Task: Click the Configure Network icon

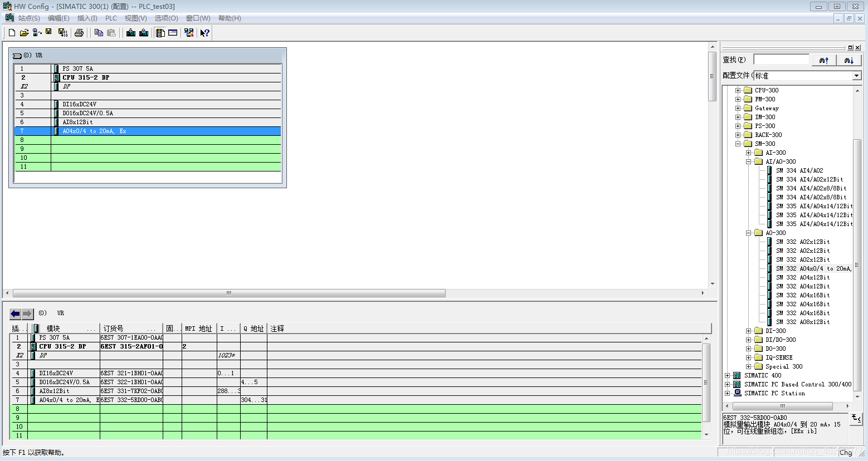Action: click(189, 33)
